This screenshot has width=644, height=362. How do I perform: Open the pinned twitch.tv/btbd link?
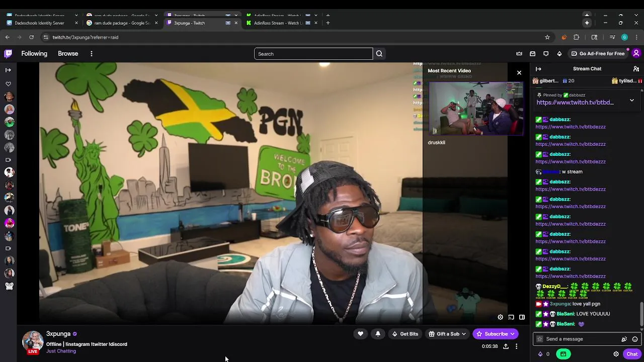click(575, 103)
